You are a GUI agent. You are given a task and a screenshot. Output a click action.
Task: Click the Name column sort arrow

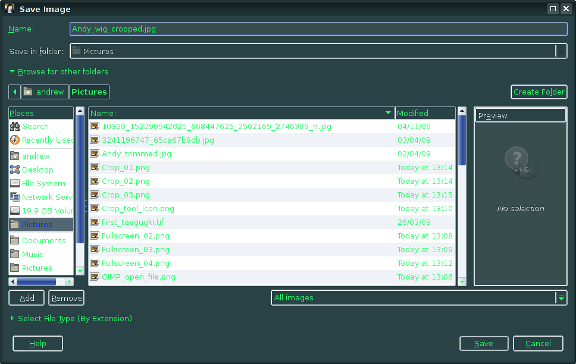tap(388, 112)
